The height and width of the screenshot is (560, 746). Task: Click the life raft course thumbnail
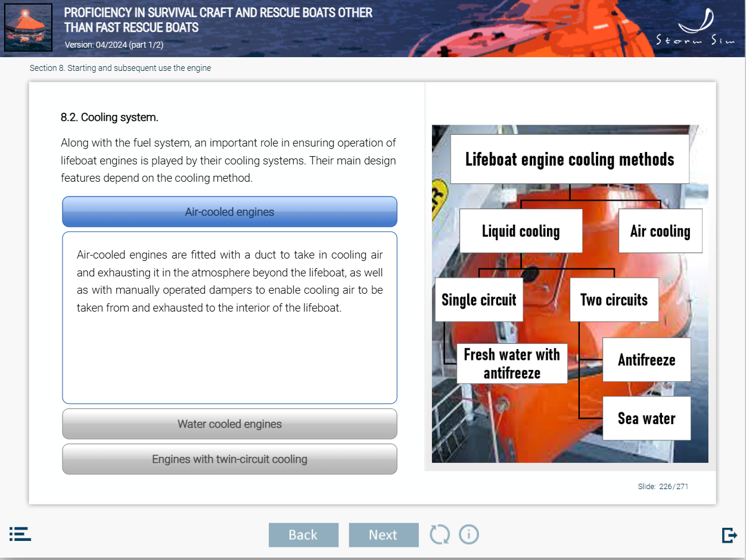(x=28, y=27)
